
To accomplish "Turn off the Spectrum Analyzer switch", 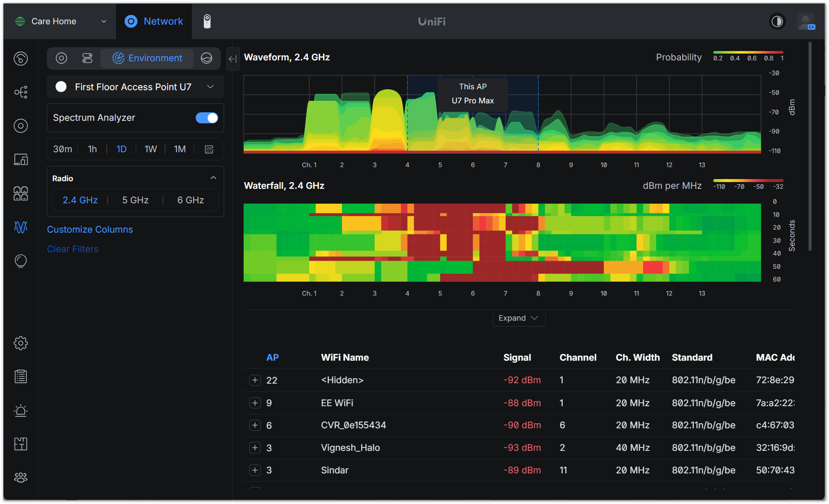I will coord(207,118).
